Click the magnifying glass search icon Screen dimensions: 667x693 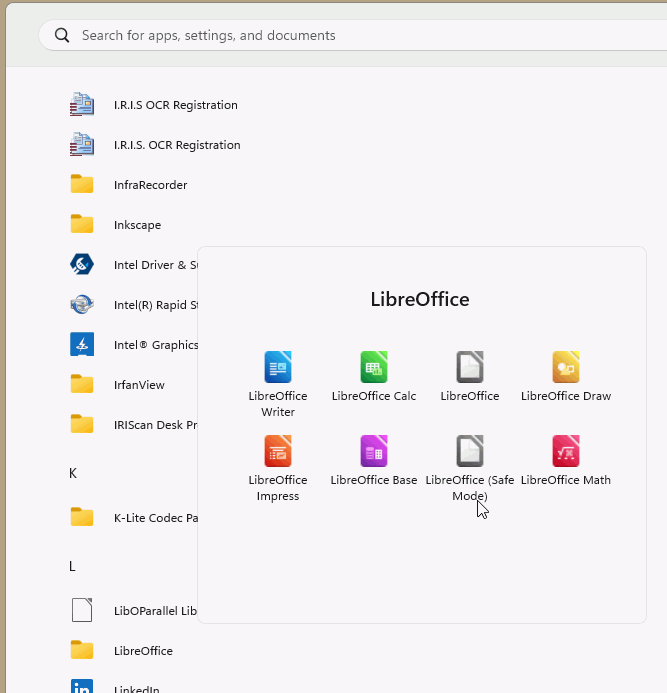pyautogui.click(x=62, y=35)
